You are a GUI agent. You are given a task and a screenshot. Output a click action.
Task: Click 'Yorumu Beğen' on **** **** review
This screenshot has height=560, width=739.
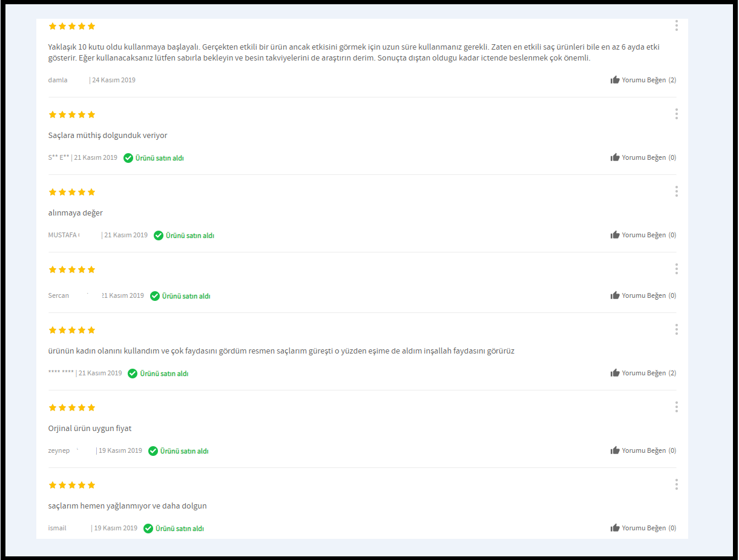[643, 373]
